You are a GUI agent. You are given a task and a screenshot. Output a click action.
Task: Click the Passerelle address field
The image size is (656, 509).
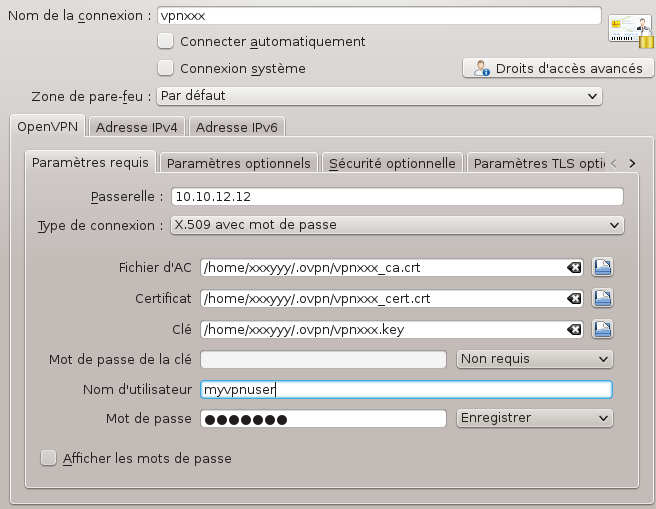tap(397, 197)
